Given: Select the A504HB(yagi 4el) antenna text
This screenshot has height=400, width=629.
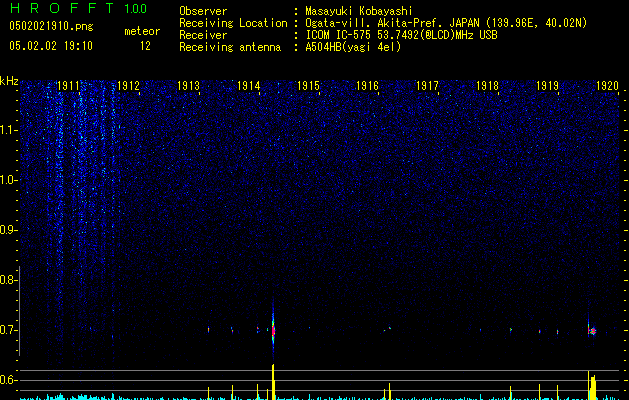Looking at the screenshot, I should point(353,47).
